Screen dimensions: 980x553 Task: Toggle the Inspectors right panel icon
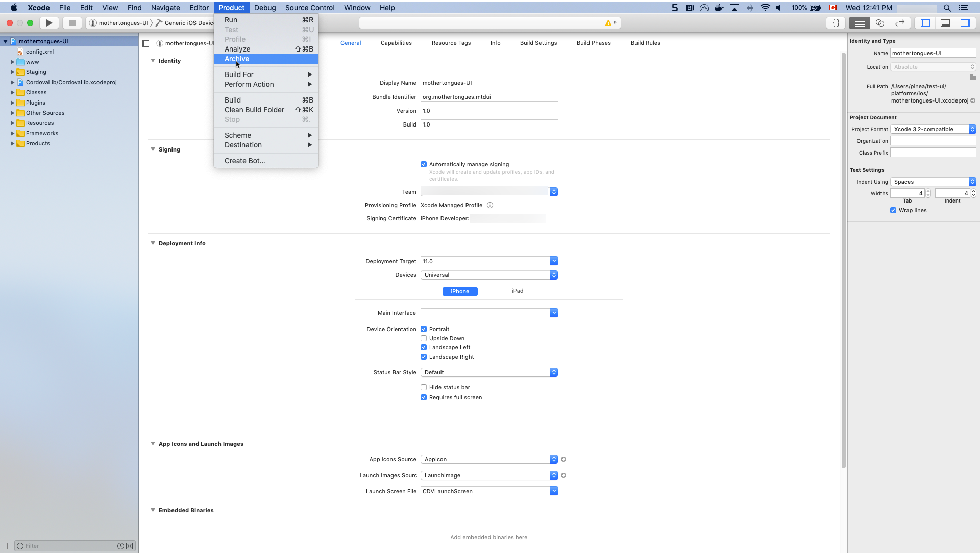click(965, 23)
